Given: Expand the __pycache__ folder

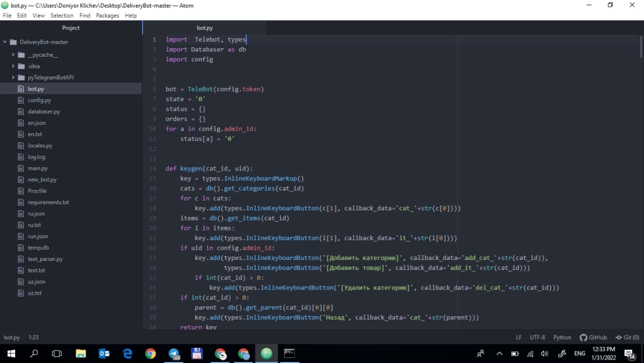Looking at the screenshot, I should pyautogui.click(x=13, y=54).
